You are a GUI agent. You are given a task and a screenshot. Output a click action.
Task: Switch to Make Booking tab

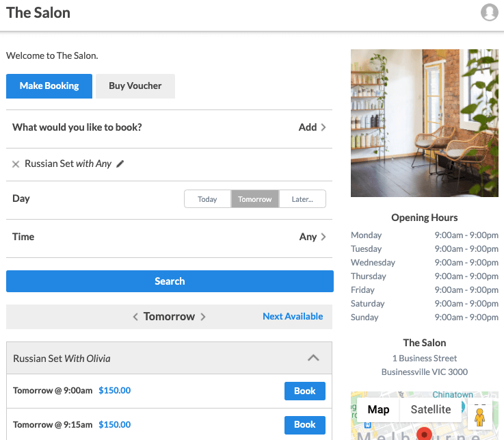[49, 86]
